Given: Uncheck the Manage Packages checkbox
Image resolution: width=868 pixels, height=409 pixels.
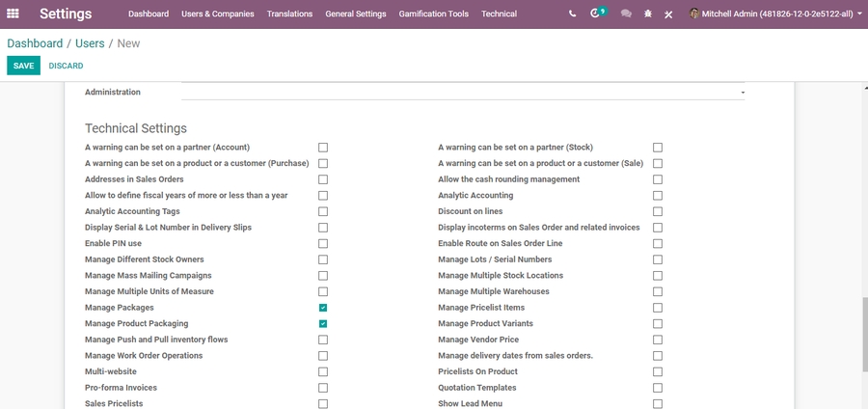Looking at the screenshot, I should click(323, 308).
